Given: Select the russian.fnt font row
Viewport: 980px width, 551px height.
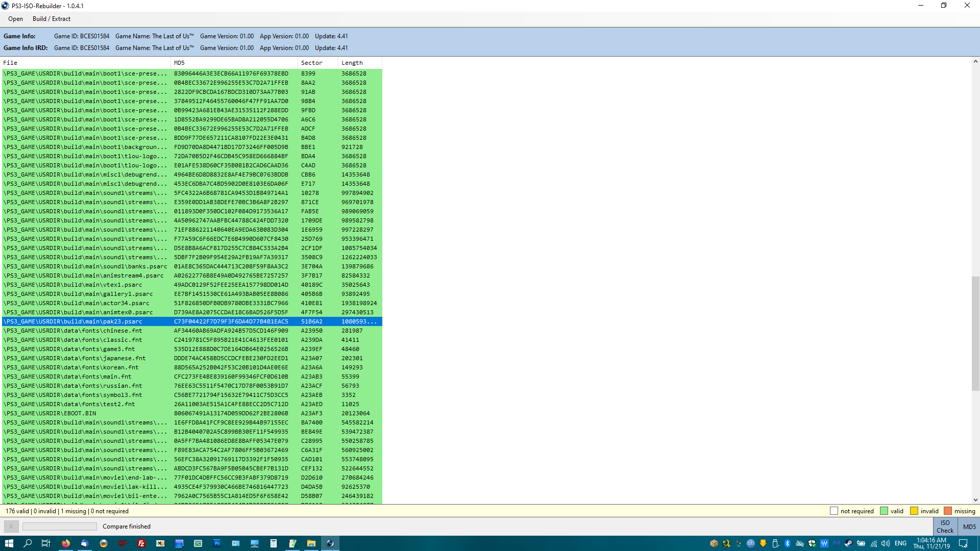Looking at the screenshot, I should [192, 386].
